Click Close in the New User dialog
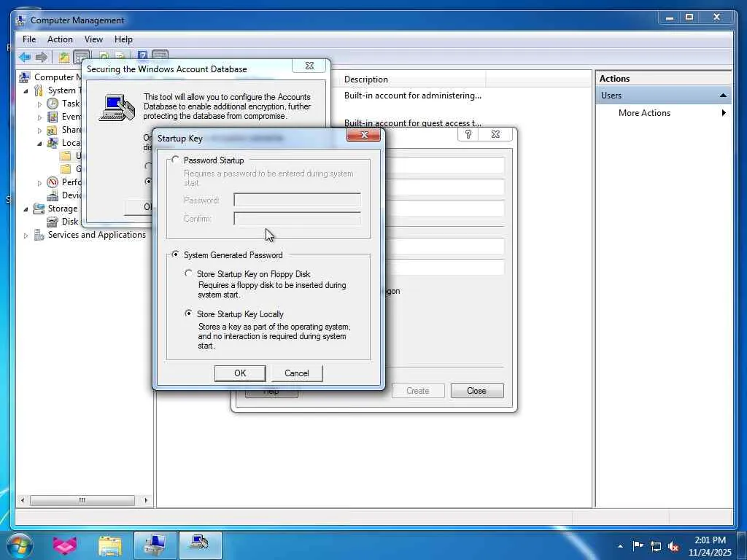The image size is (747, 560). [x=477, y=391]
